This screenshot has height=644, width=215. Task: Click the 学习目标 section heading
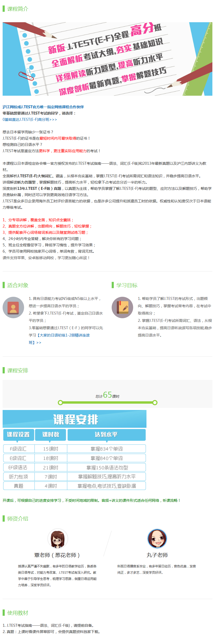[x=127, y=285]
